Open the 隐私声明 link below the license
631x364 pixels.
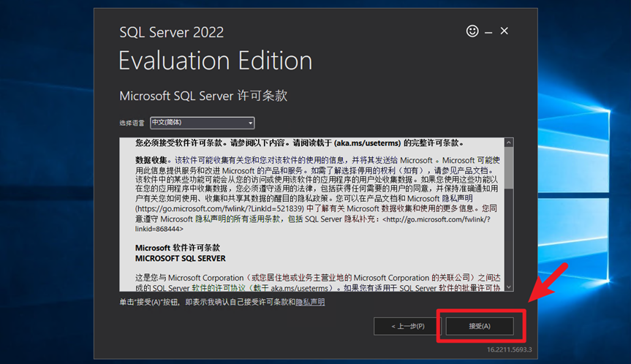point(310,302)
